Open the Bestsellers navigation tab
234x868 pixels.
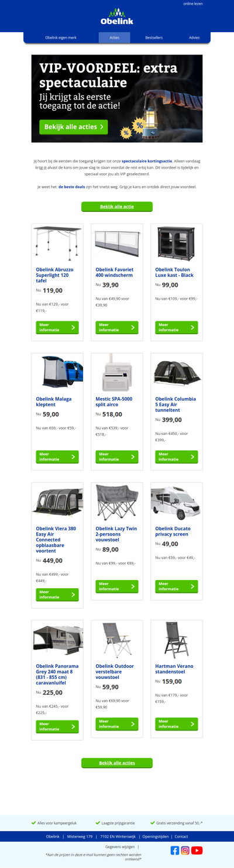tap(154, 37)
